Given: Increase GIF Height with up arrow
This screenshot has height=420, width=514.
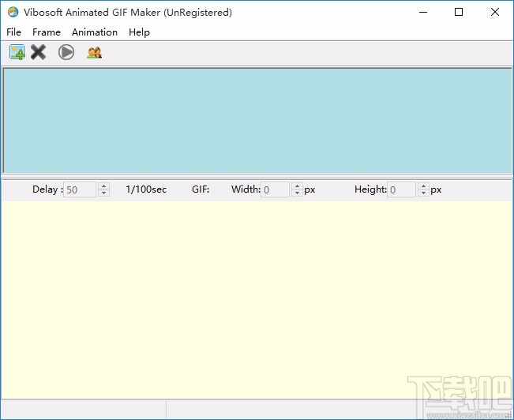Looking at the screenshot, I should coord(423,186).
